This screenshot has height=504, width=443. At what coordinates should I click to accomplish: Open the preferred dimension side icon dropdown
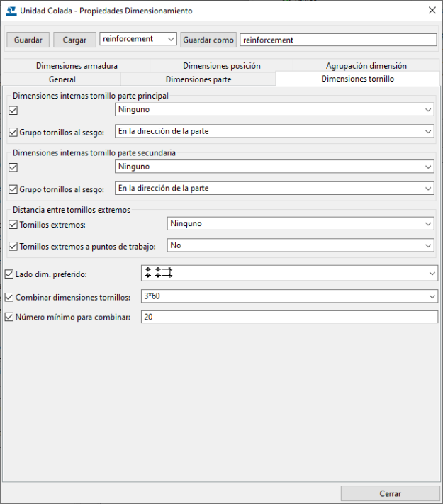(x=289, y=274)
